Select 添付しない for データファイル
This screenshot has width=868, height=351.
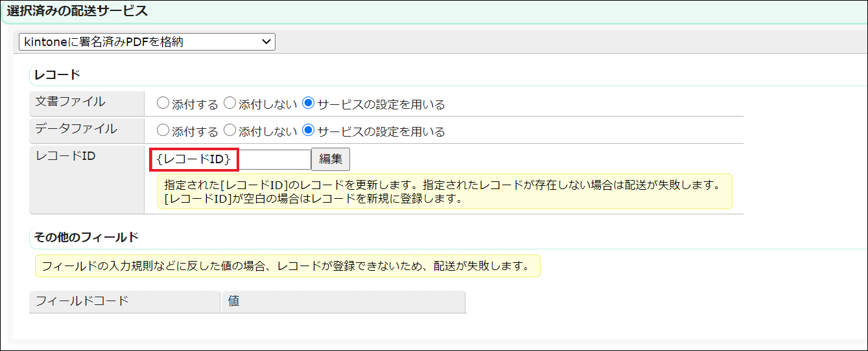click(229, 131)
